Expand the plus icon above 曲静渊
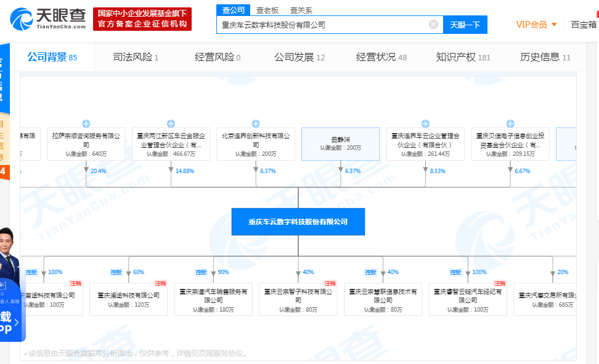The image size is (599, 364). tap(340, 122)
